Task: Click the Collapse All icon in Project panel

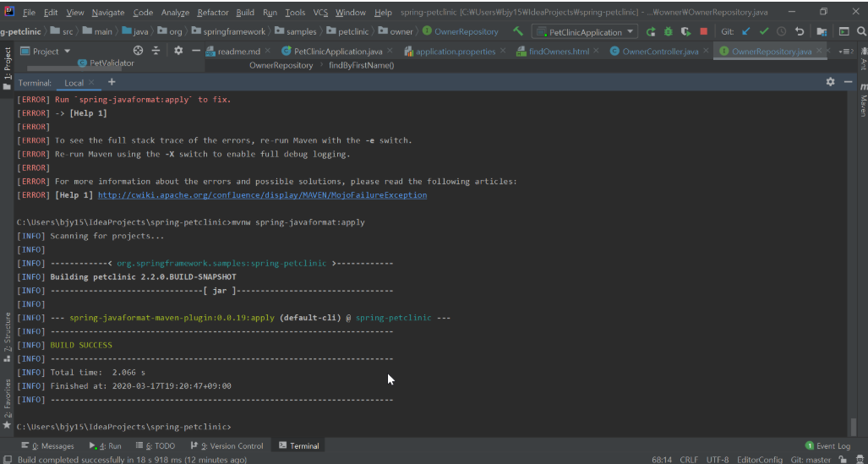Action: coord(156,51)
